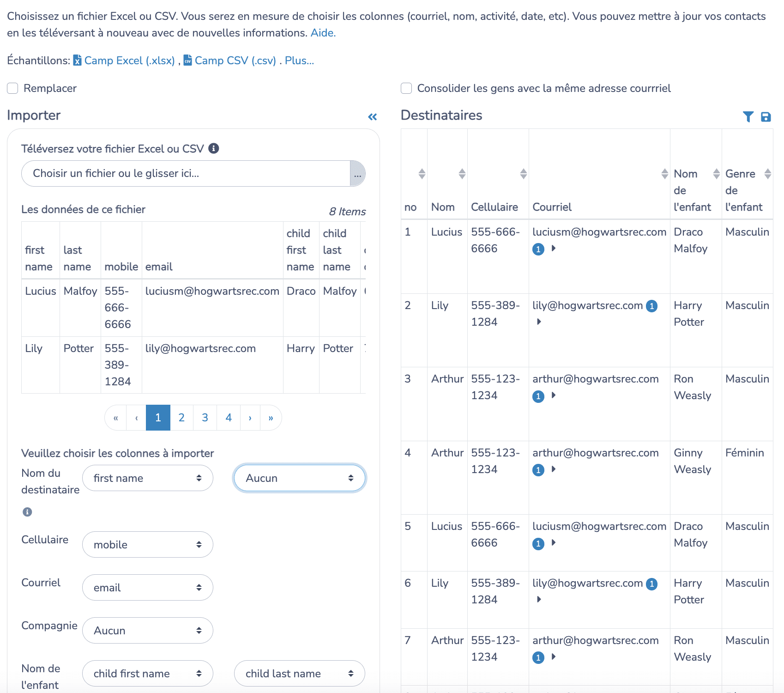The image size is (784, 693).
Task: Go to page 4 of file data
Action: tap(229, 418)
